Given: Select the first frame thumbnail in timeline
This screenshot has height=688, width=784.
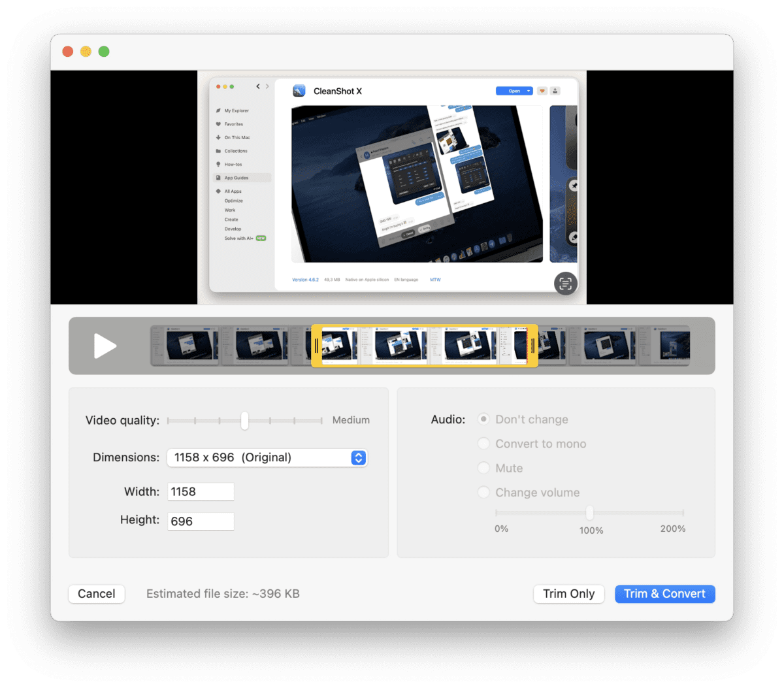Looking at the screenshot, I should (185, 346).
